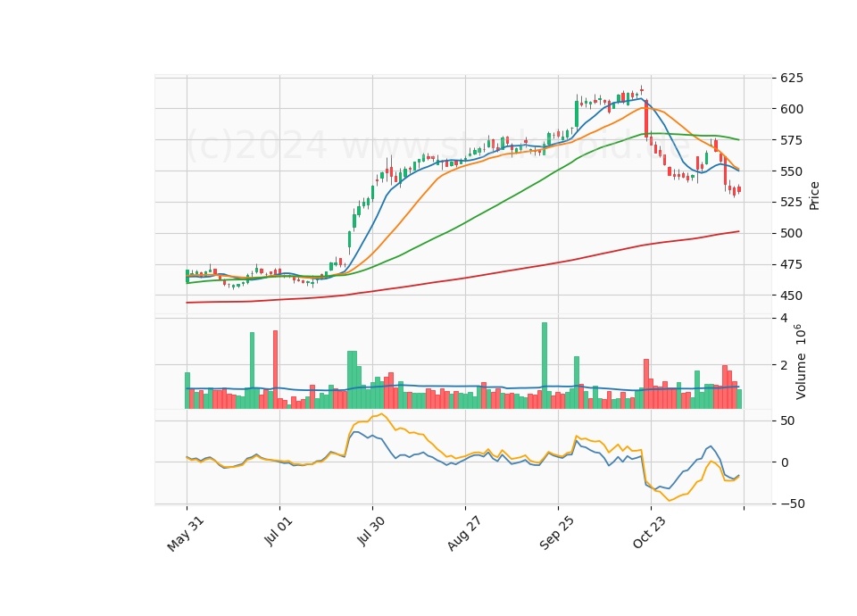Screen dimensions: 857x616
Task: Click the end of the red long-term moving average line
Action: point(739,231)
